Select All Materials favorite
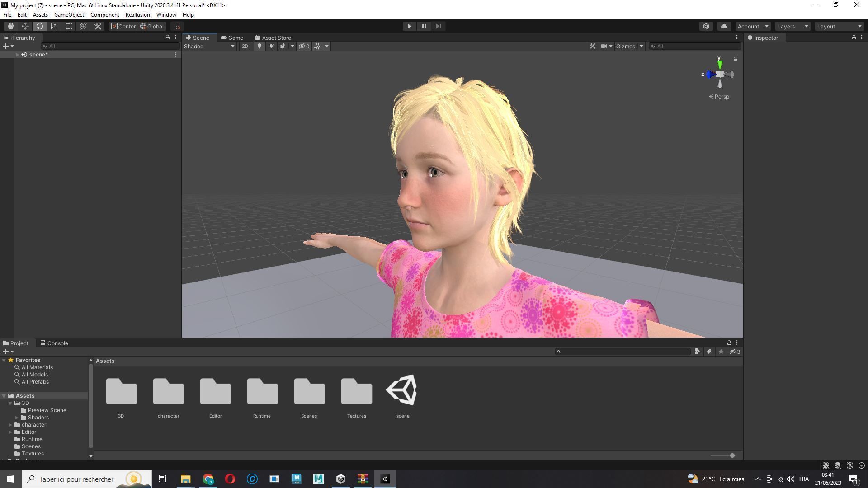 click(x=37, y=367)
